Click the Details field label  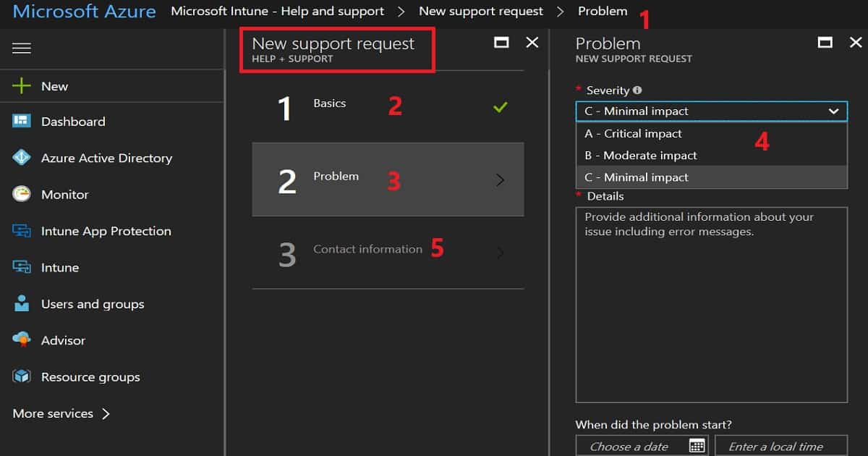(x=605, y=196)
